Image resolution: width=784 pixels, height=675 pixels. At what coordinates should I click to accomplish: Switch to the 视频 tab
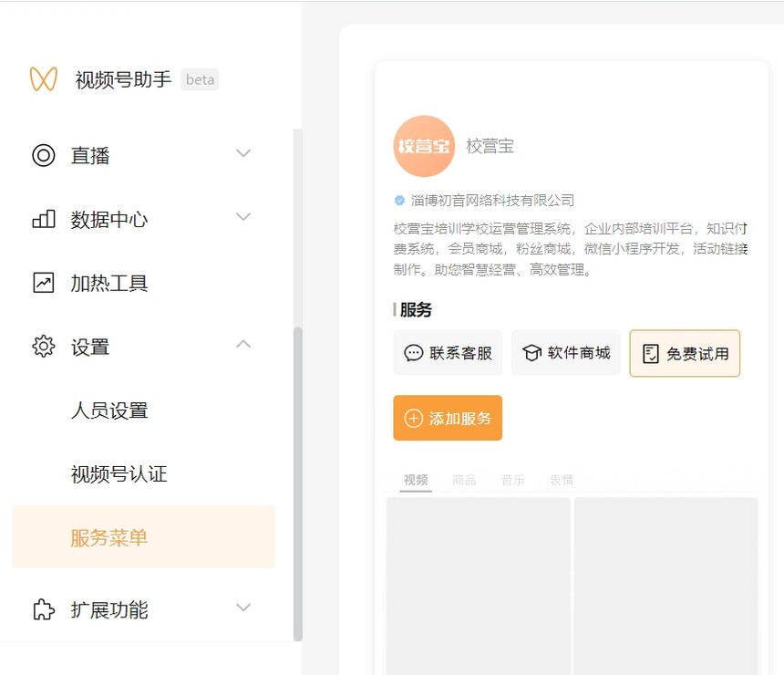416,481
